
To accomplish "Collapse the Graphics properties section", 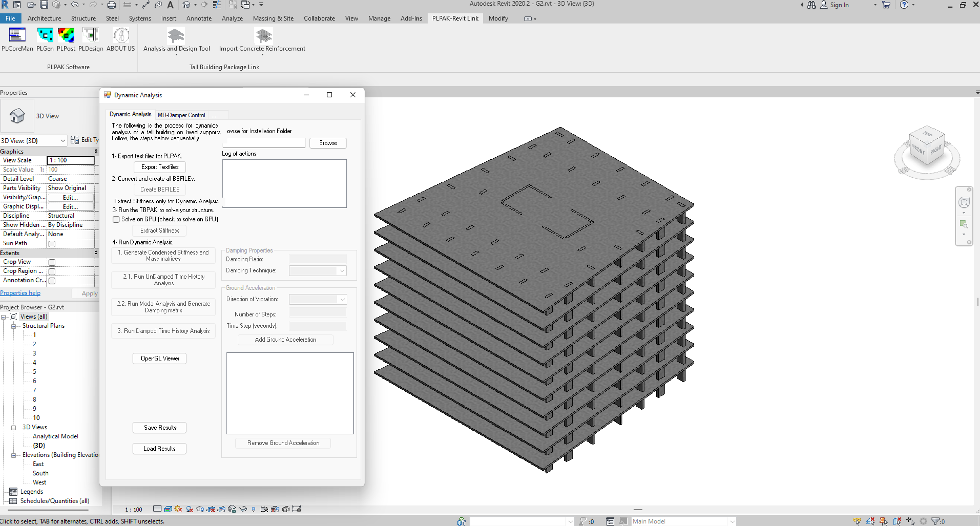I will (96, 151).
